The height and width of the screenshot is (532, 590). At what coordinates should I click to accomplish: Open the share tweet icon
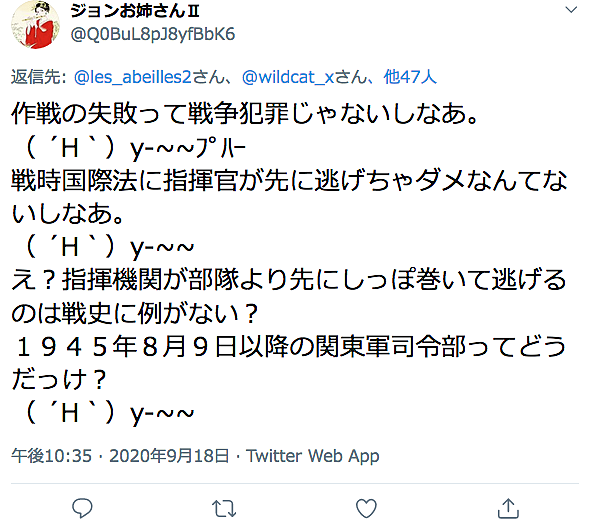tap(508, 508)
